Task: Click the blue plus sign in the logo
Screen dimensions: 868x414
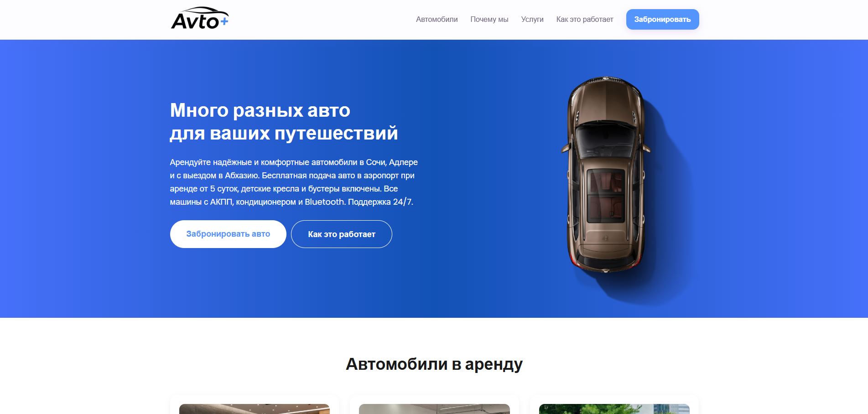Action: pyautogui.click(x=224, y=20)
